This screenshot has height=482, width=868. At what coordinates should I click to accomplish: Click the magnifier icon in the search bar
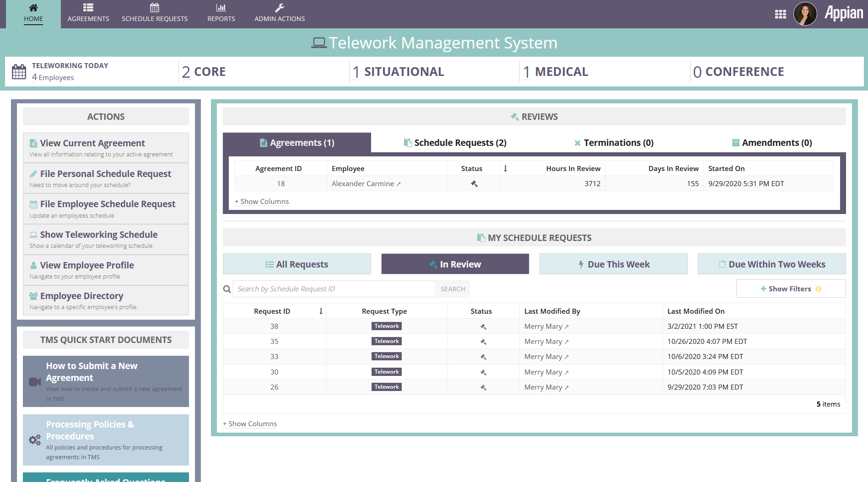click(227, 289)
